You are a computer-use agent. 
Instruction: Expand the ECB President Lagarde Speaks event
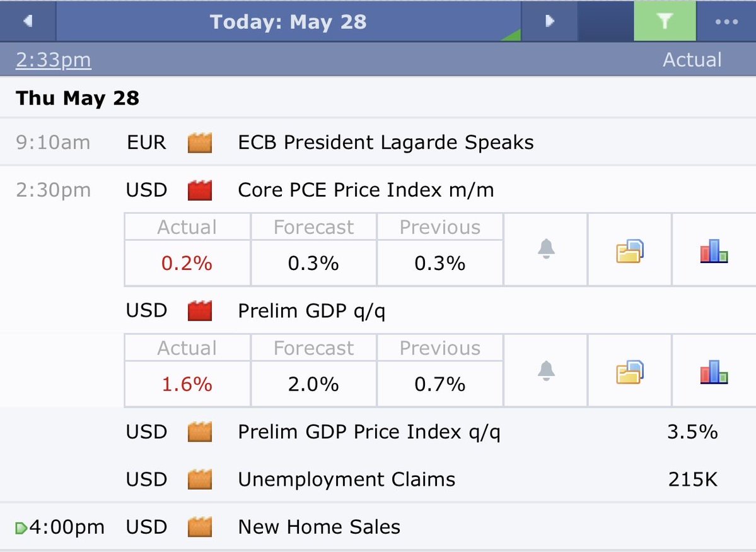pos(378,143)
